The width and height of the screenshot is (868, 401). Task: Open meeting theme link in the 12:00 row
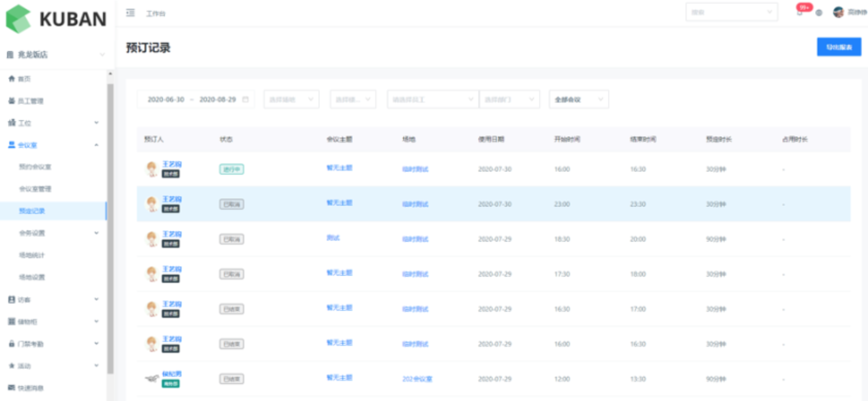[x=339, y=377]
